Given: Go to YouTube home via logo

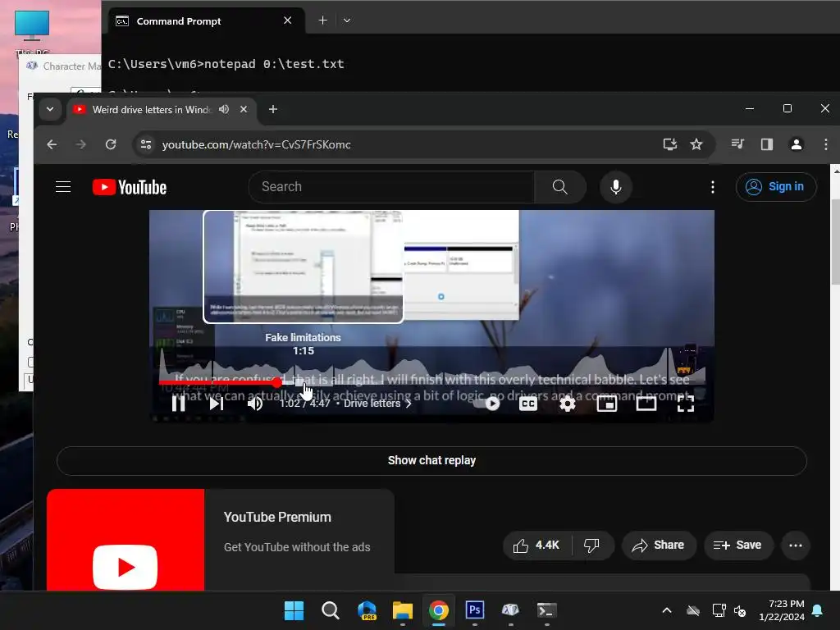Looking at the screenshot, I should point(129,187).
